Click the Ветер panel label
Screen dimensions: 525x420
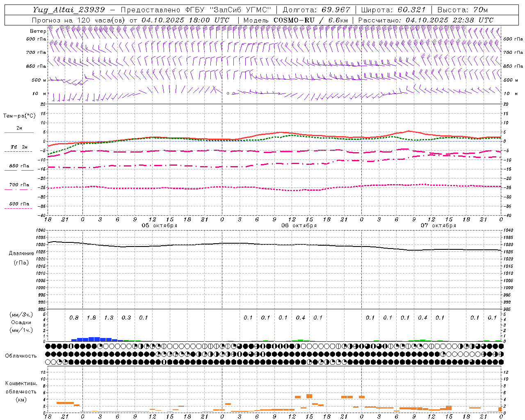38,31
